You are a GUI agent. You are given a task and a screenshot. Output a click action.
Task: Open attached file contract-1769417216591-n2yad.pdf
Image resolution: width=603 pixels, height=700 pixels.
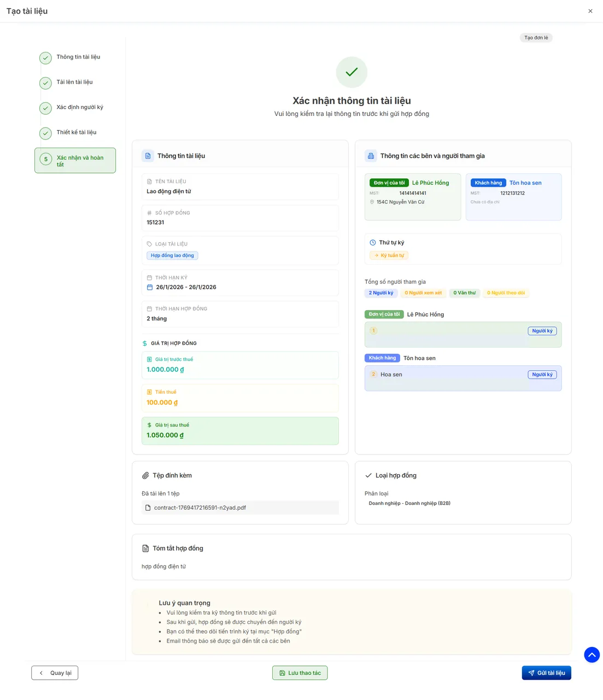[x=200, y=508]
